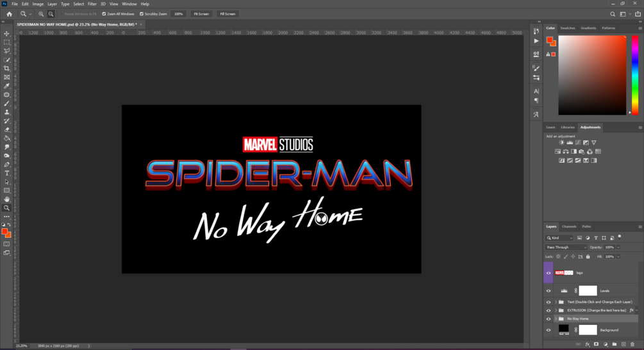Select the Rectangular Marquee tool

click(x=6, y=42)
